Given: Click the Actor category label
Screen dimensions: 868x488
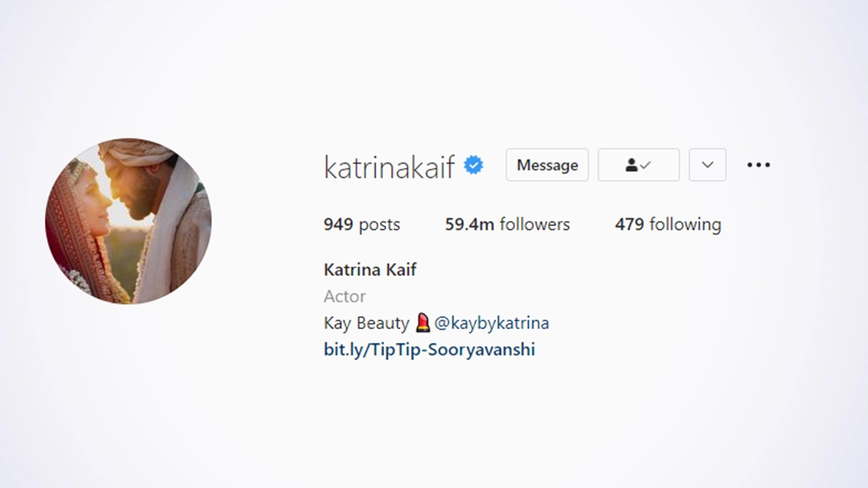Looking at the screenshot, I should (x=344, y=296).
